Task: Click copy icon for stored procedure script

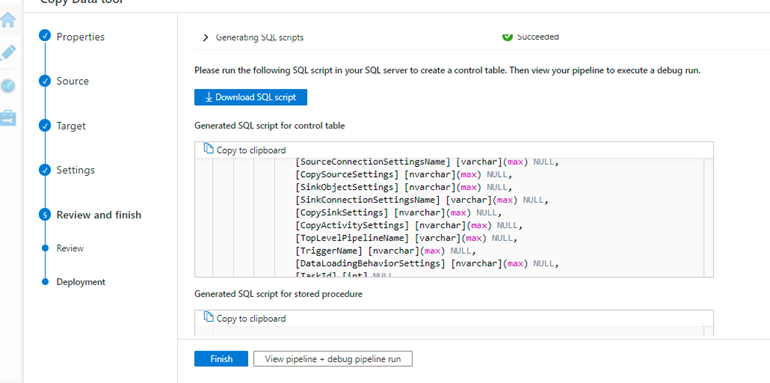Action: 209,318
